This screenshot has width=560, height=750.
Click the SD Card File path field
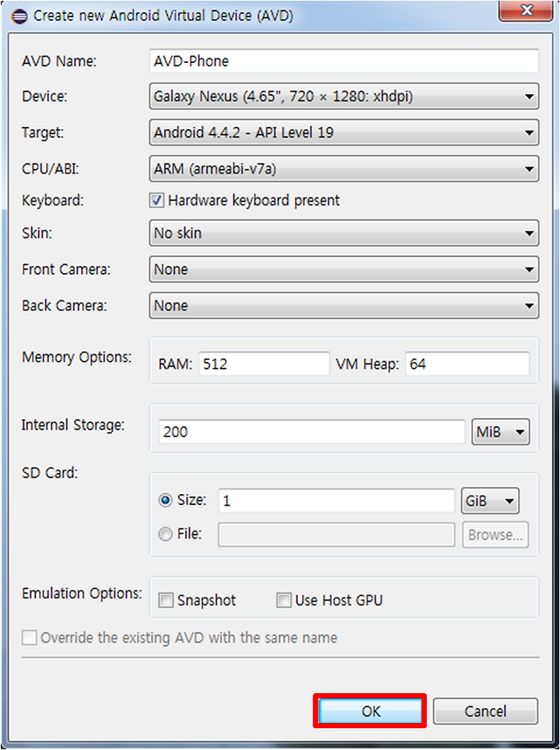tap(336, 534)
